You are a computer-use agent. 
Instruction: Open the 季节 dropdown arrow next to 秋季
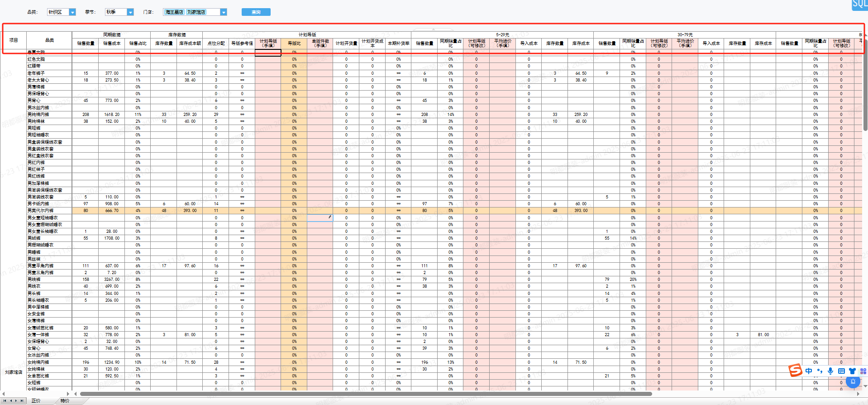coord(130,12)
